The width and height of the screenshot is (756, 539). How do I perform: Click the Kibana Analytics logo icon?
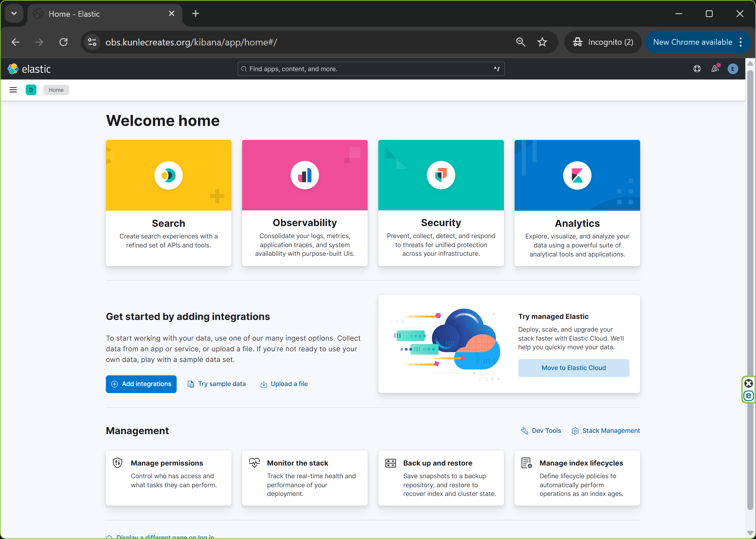(x=577, y=175)
